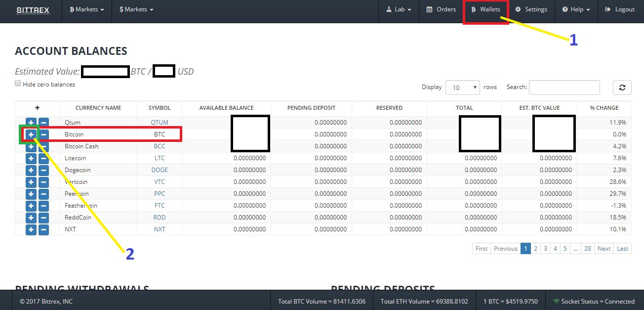This screenshot has width=644, height=310.
Task: Sort by the Pending Deposit column header
Action: [x=311, y=108]
